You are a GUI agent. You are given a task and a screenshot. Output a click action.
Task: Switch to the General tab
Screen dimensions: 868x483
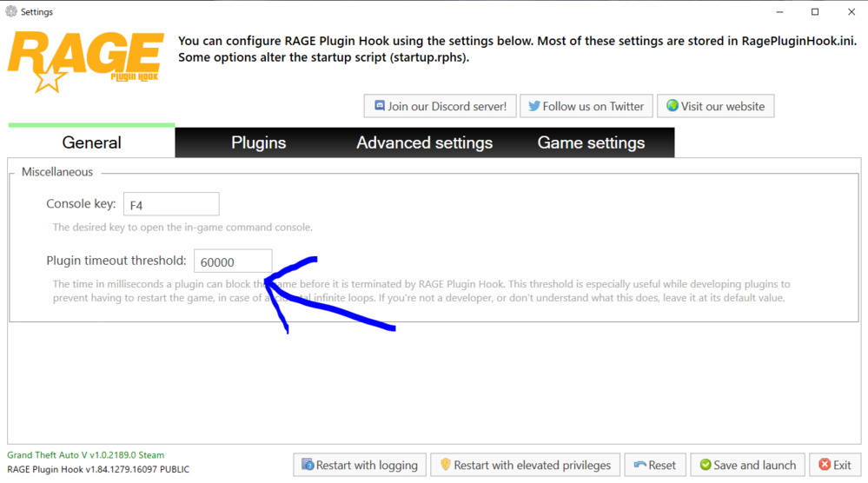91,142
